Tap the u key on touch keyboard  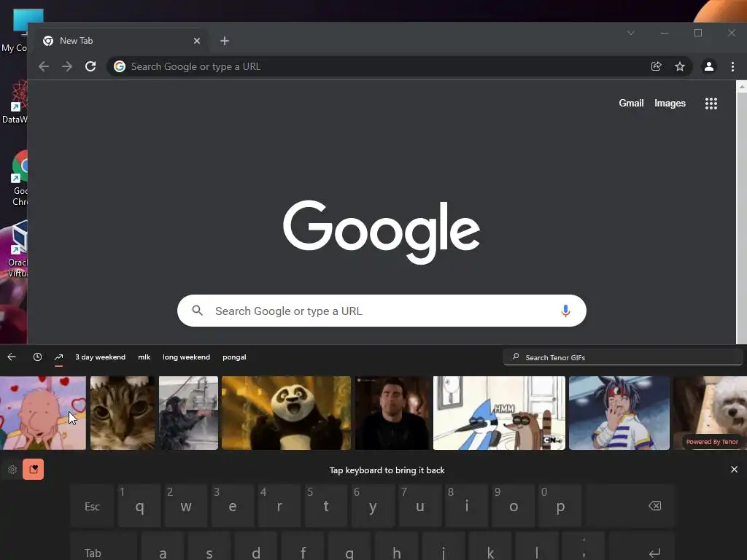419,506
